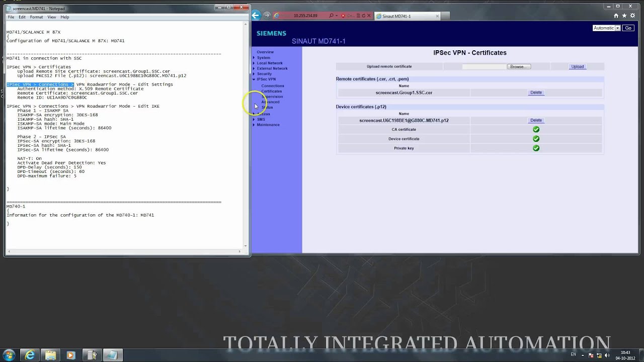Open the File menu in Notepad
Image resolution: width=644 pixels, height=362 pixels.
point(11,17)
